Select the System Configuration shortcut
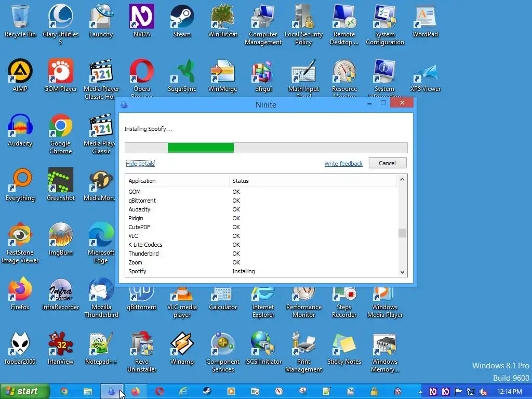The height and width of the screenshot is (399, 532). [385, 24]
